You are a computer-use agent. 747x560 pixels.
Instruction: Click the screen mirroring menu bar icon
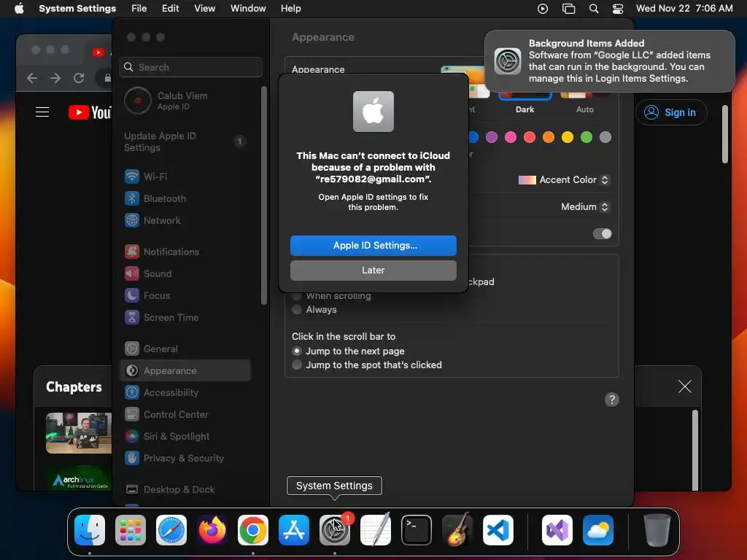569,9
